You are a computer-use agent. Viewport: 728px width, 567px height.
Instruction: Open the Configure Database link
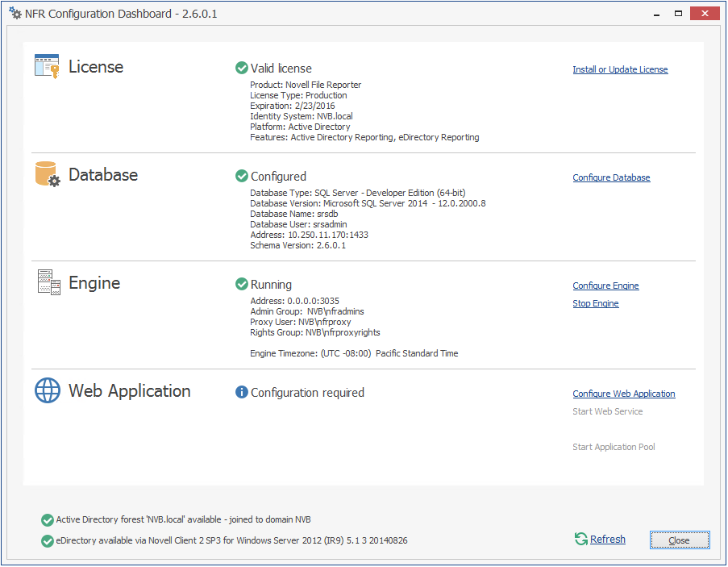click(611, 177)
